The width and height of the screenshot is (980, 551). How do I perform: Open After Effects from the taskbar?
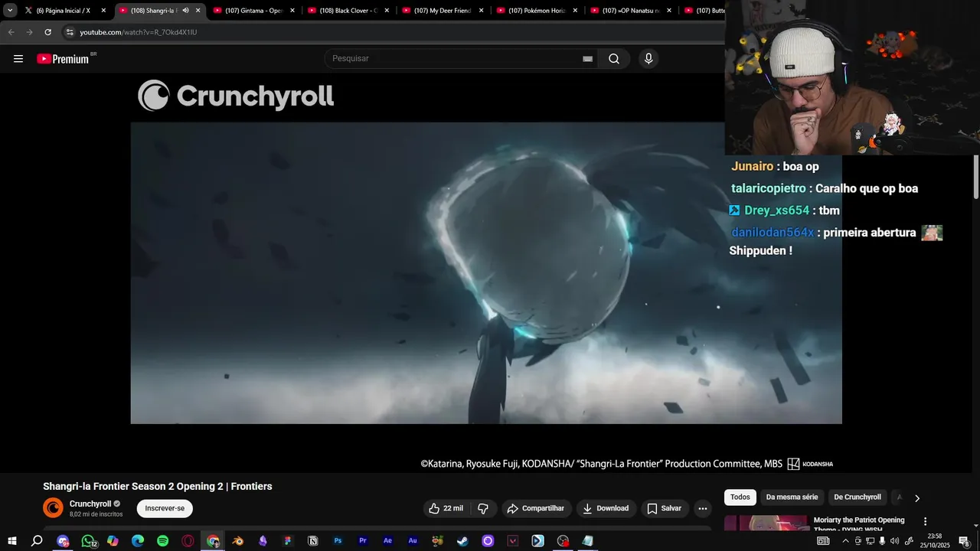pos(388,541)
